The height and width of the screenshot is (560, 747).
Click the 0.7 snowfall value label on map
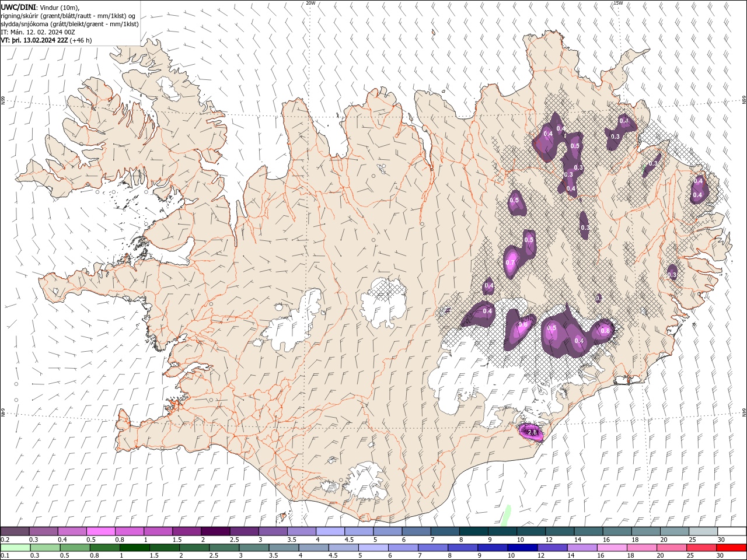(510, 262)
